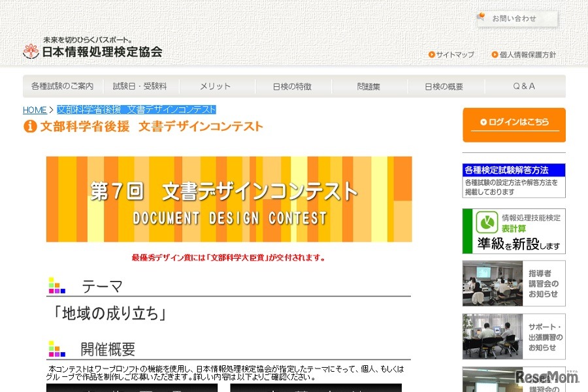Click the orange arrow icon before サイトマップ

(431, 54)
